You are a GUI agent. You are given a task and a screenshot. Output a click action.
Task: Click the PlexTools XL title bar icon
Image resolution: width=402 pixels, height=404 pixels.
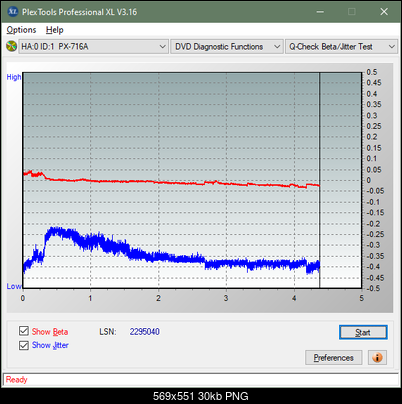(x=12, y=12)
